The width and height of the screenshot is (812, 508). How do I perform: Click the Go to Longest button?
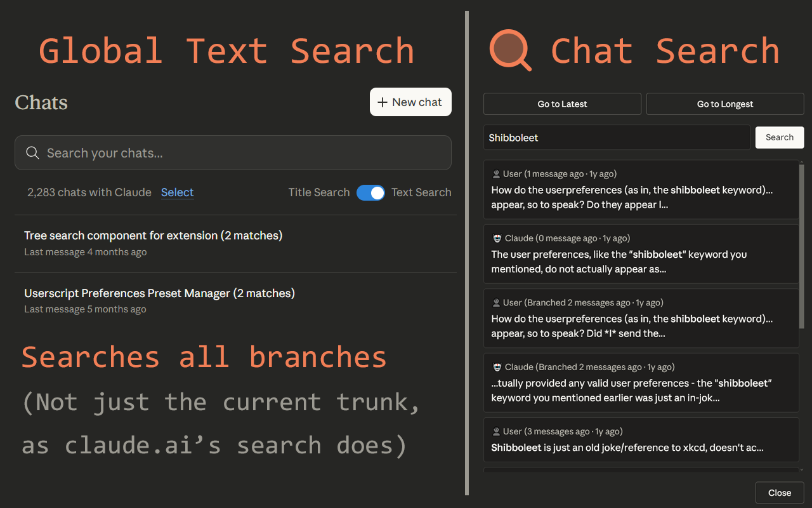tap(725, 104)
